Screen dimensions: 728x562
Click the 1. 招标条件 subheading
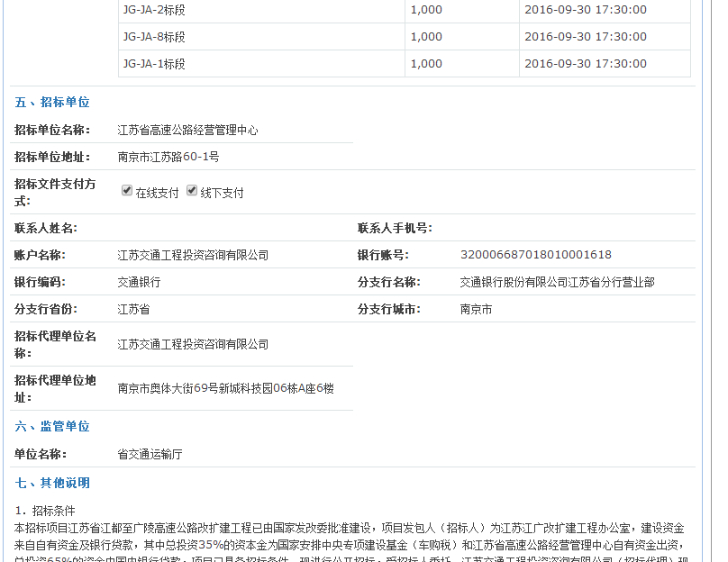pyautogui.click(x=45, y=512)
